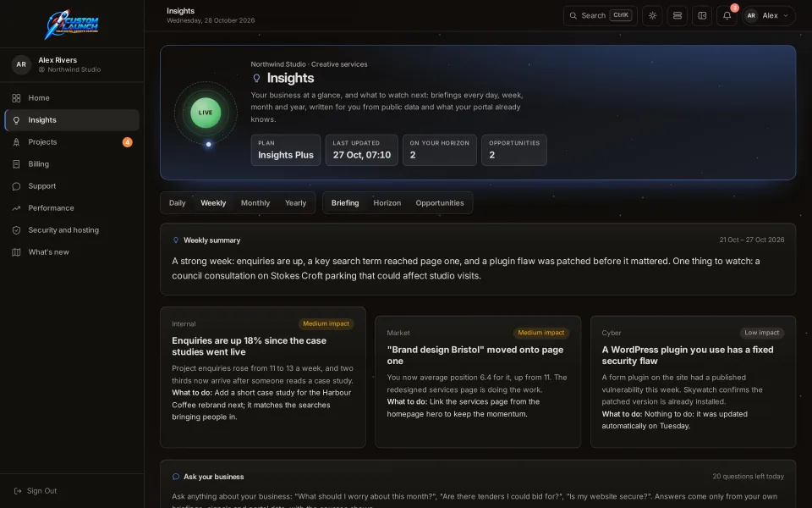Click the Medium impact badge on Market card
This screenshot has width=812, height=508.
(x=541, y=333)
